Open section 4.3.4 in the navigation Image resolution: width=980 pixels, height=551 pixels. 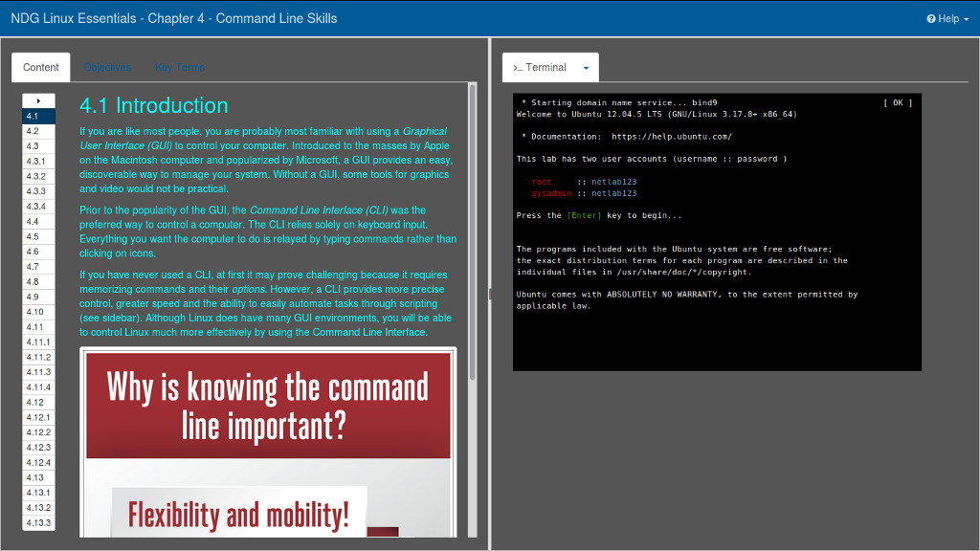pyautogui.click(x=38, y=206)
